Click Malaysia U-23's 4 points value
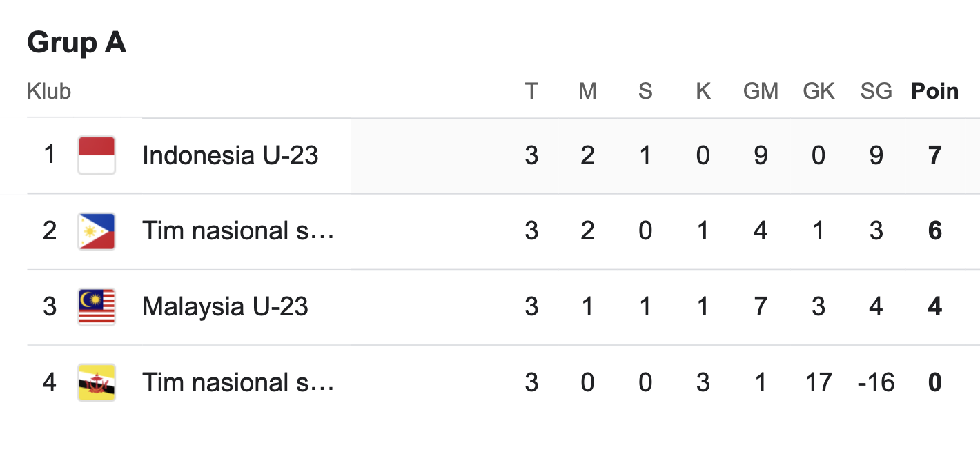The height and width of the screenshot is (461, 980). pyautogui.click(x=935, y=306)
